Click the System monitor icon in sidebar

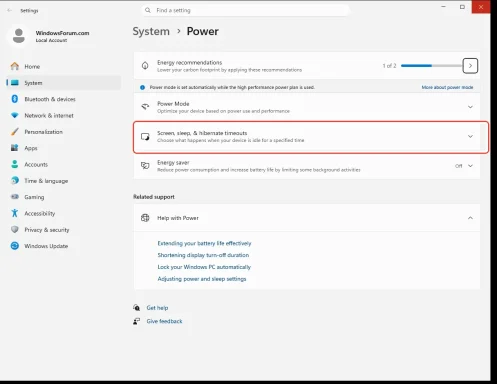coord(15,83)
